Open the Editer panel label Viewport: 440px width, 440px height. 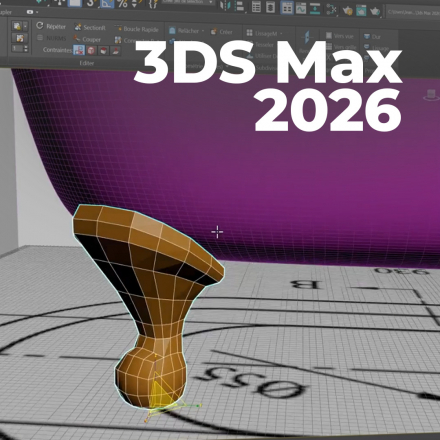(x=87, y=63)
